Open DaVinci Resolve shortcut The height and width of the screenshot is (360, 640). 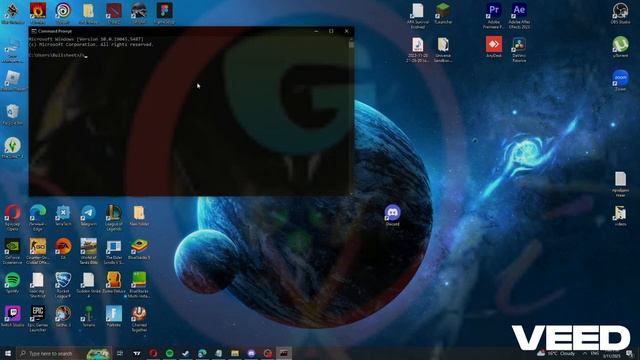(519, 49)
